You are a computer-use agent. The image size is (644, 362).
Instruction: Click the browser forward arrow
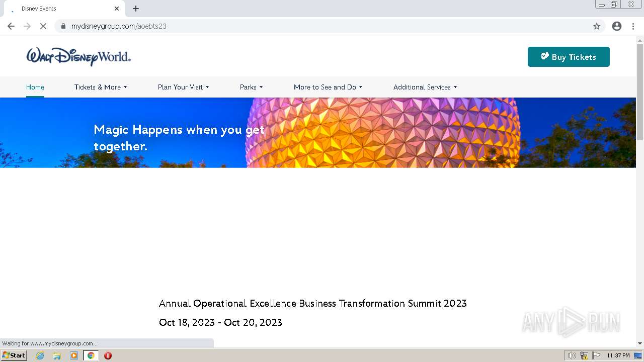click(x=27, y=26)
